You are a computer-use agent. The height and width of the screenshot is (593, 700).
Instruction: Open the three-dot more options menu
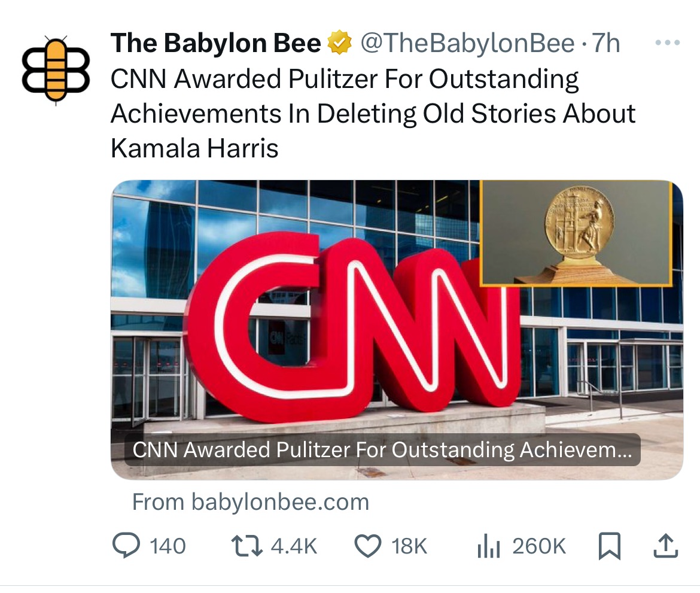pyautogui.click(x=667, y=43)
